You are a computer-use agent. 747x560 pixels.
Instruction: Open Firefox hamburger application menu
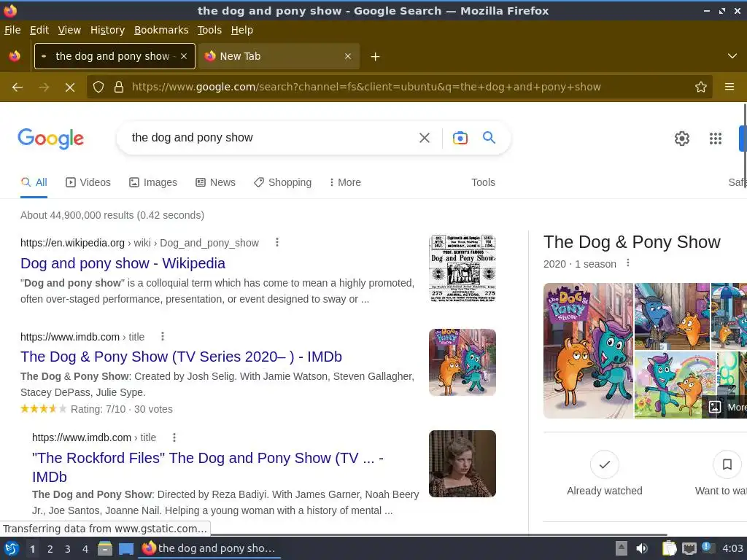click(729, 87)
